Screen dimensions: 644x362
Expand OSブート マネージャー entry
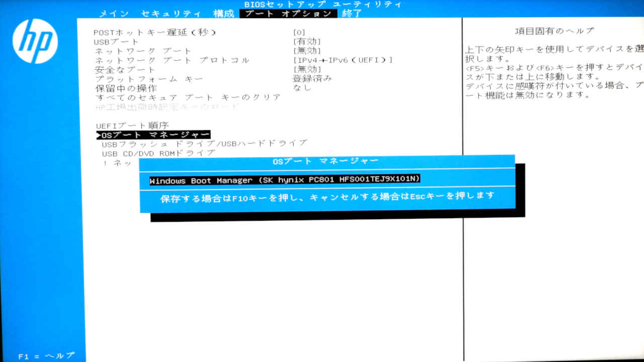pos(153,135)
